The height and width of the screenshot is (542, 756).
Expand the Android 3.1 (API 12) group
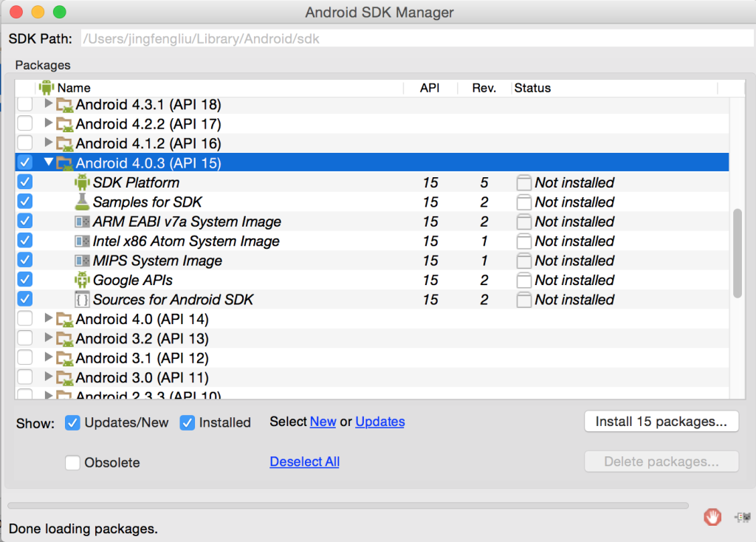(48, 357)
